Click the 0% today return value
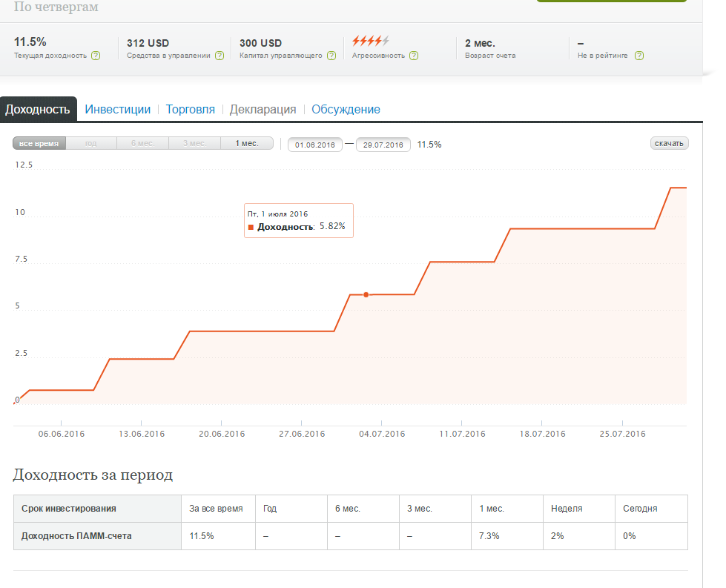726x588 pixels. [630, 535]
